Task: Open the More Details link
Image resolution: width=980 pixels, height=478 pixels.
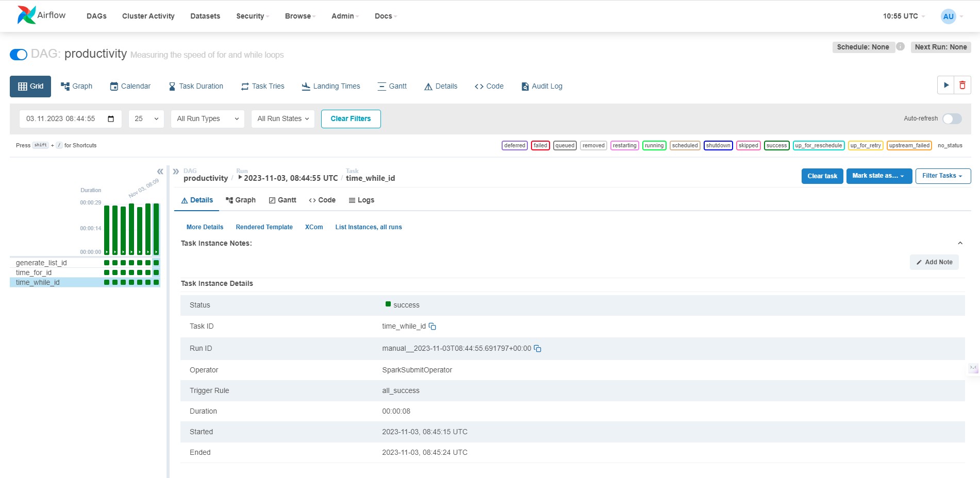Action: pyautogui.click(x=205, y=227)
